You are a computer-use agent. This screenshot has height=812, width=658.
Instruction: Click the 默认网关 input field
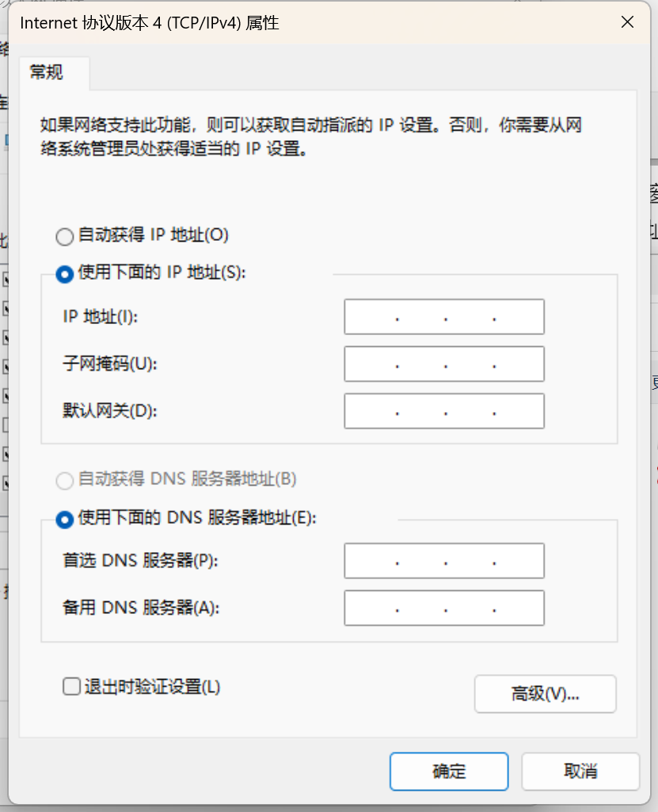pos(443,411)
